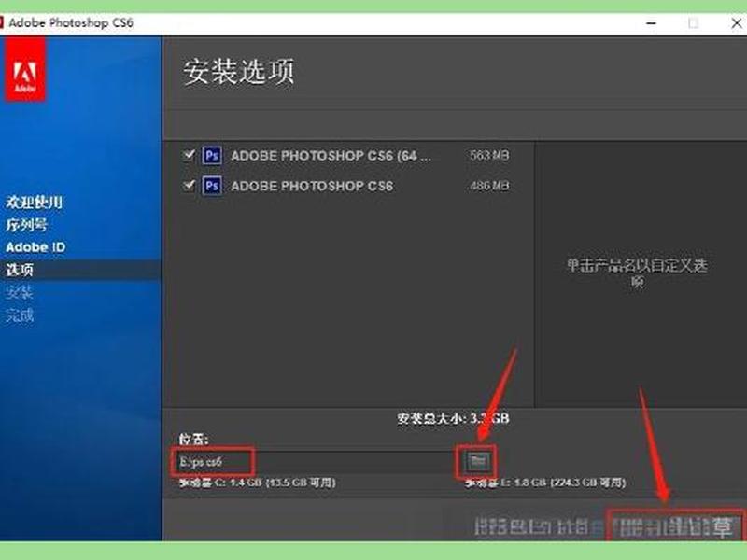747x560 pixels.
Task: Click the Adobe Photoshop CS6 window title
Action: point(71,22)
